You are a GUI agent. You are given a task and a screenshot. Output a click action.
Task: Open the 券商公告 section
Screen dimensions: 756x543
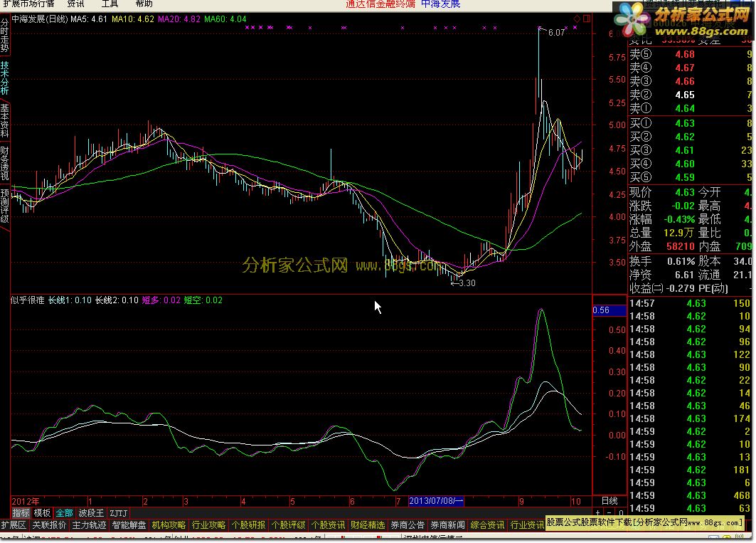[408, 524]
